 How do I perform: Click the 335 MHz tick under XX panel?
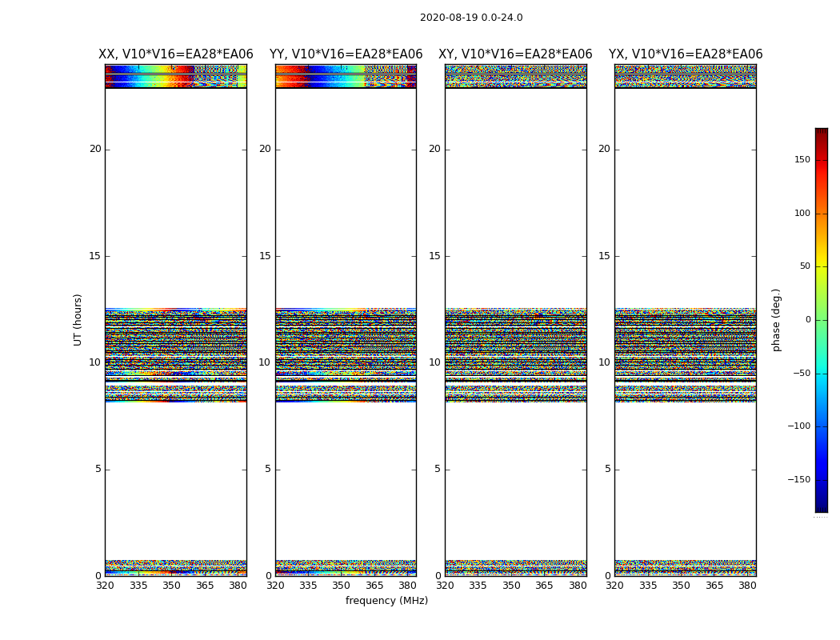click(x=138, y=586)
